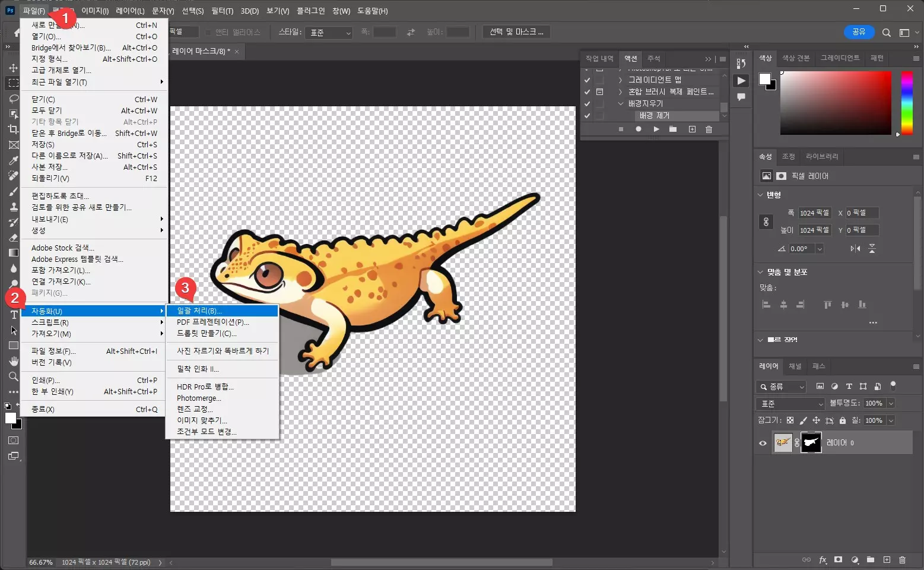Select the Gradient tool

[x=13, y=253]
